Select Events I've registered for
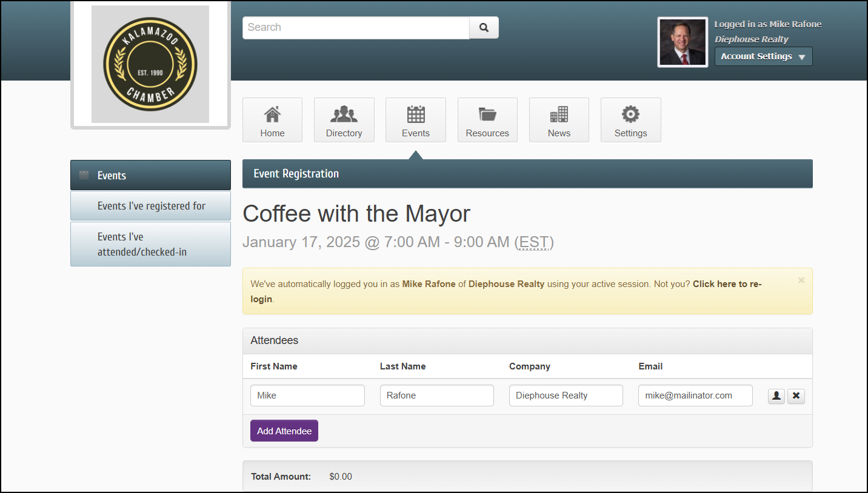This screenshot has height=493, width=868. click(x=151, y=206)
